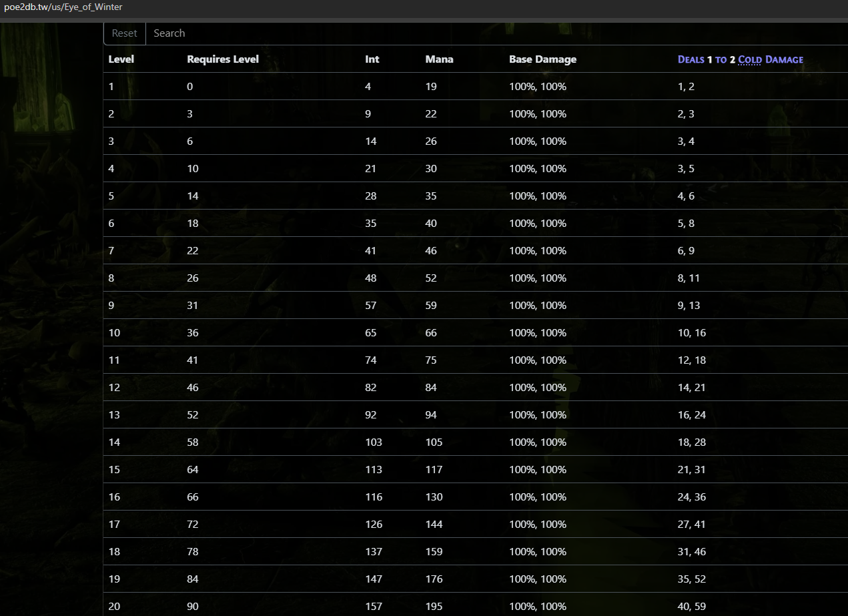Image resolution: width=848 pixels, height=616 pixels.
Task: Sort by the Requires Level column header
Action: [x=223, y=59]
